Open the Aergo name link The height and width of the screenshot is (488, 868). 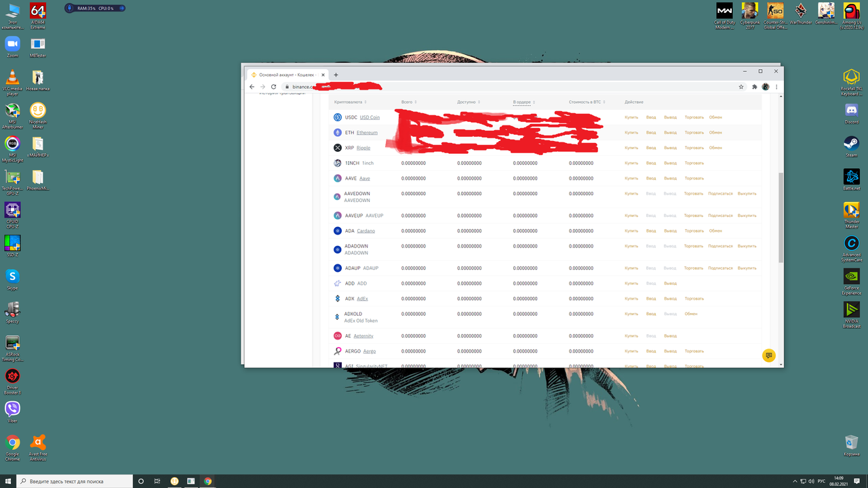[369, 351]
